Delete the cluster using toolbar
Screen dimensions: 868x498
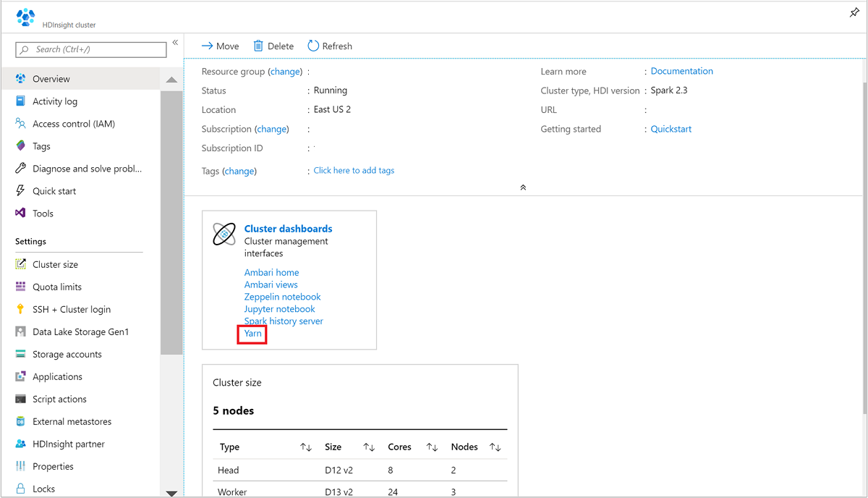(x=273, y=46)
